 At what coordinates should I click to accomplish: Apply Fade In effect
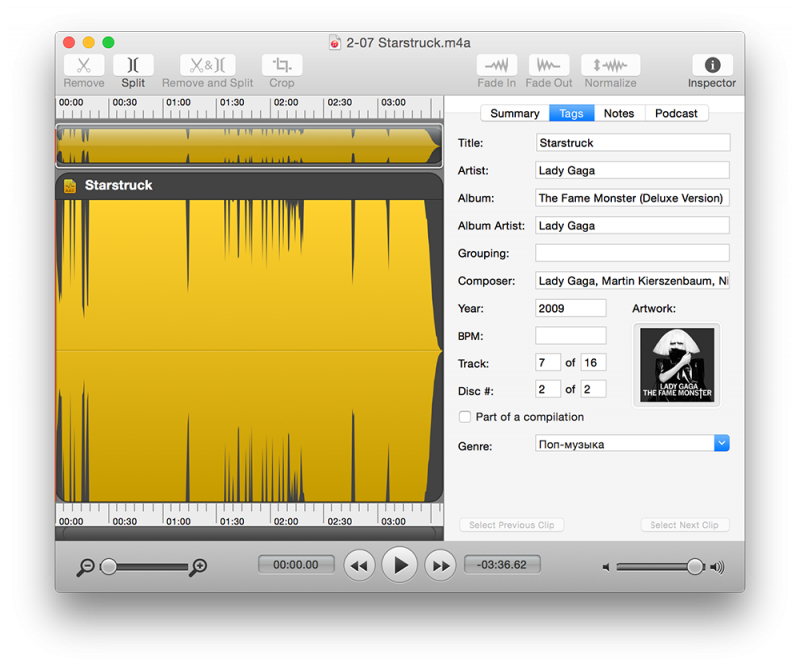[497, 65]
